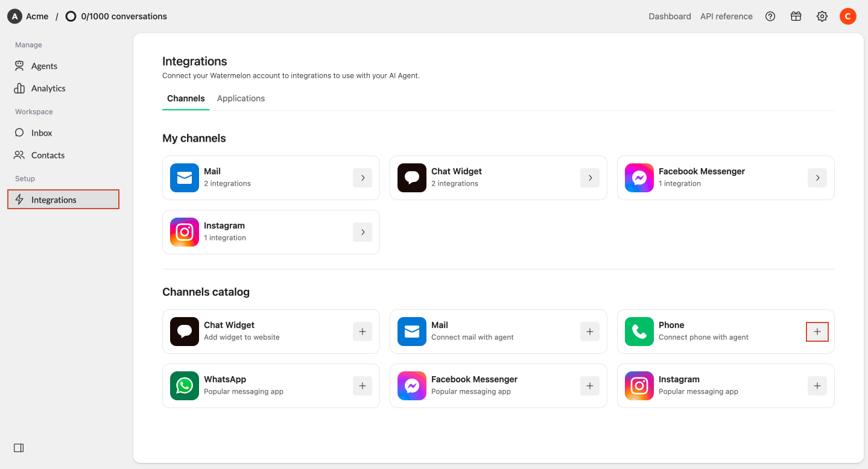The image size is (868, 469).
Task: Click "Add widget to website" description
Action: pyautogui.click(x=242, y=337)
